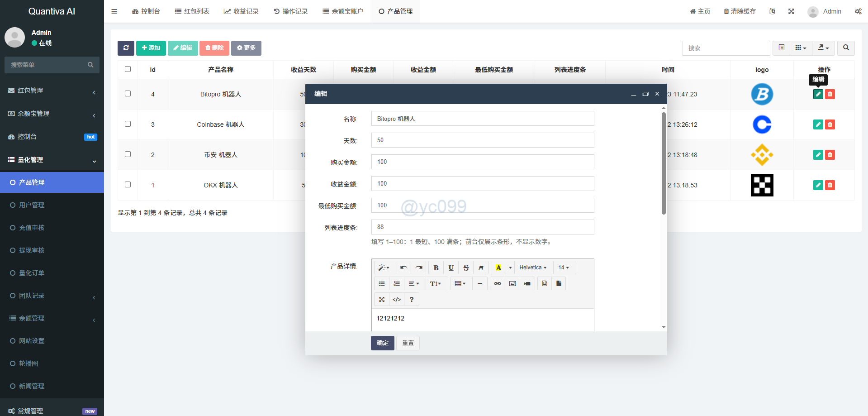Apply Strikethrough in the rich text editor
The height and width of the screenshot is (416, 868).
[466, 268]
